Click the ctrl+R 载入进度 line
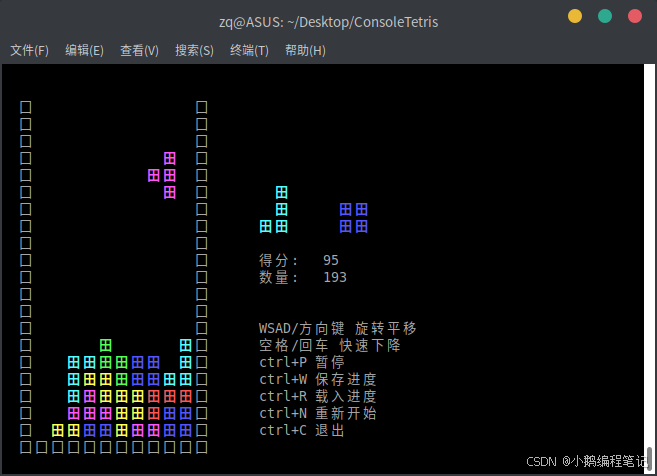This screenshot has height=476, width=657. (x=318, y=396)
